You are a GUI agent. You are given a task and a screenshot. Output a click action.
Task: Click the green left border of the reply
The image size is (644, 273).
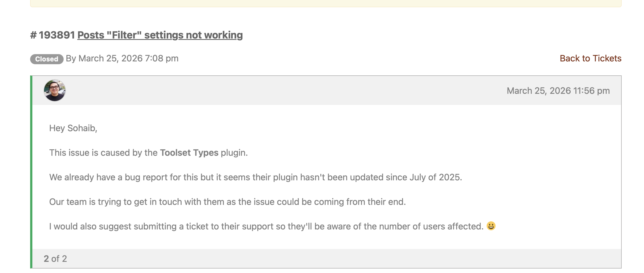pos(31,172)
